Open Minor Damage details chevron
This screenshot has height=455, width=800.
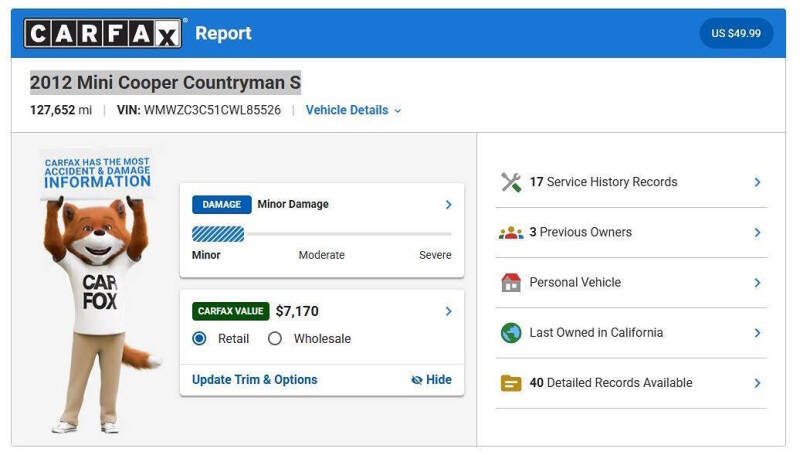click(448, 205)
